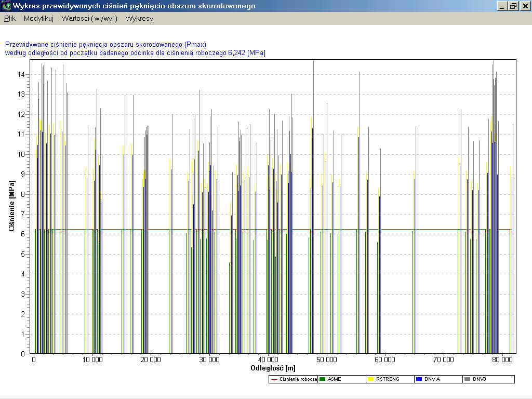This screenshot has width=532, height=399.
Task: Click the '11' pressure axis label
Action: (x=21, y=135)
